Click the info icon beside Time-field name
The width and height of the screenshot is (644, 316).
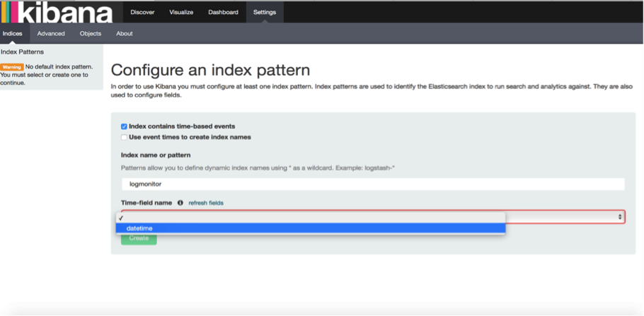(x=180, y=203)
